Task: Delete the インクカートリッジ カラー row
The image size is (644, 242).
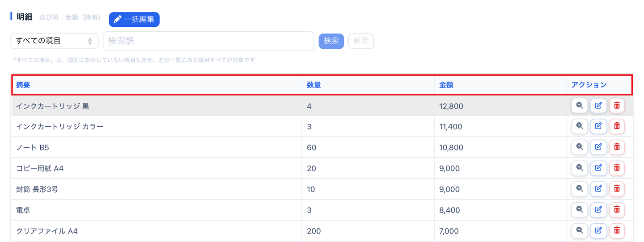Action: coord(617,126)
